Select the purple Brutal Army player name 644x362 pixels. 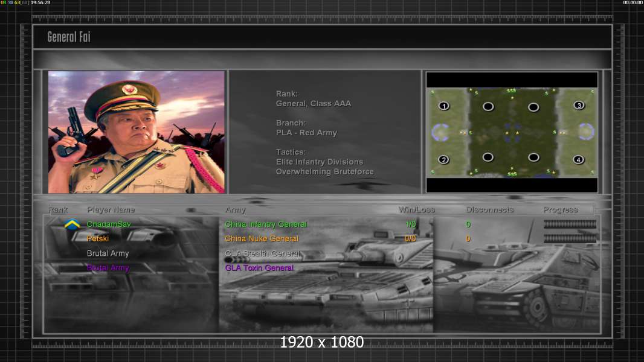108,268
